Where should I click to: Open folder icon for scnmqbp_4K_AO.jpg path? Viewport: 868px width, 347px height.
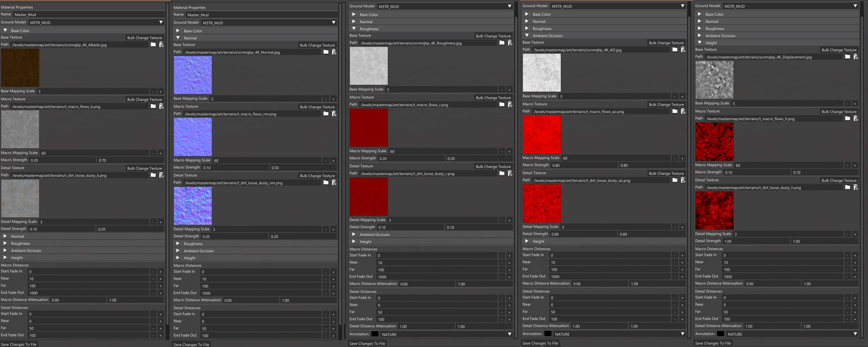click(675, 50)
